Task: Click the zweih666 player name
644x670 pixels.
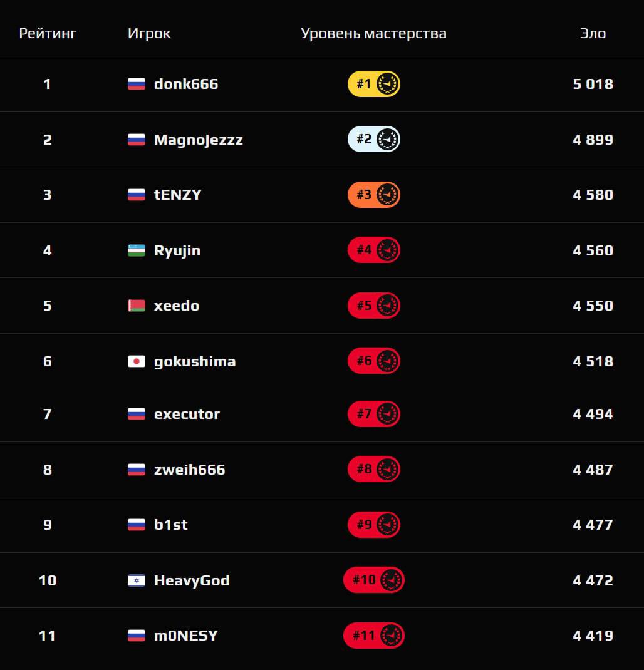Action: pyautogui.click(x=189, y=470)
